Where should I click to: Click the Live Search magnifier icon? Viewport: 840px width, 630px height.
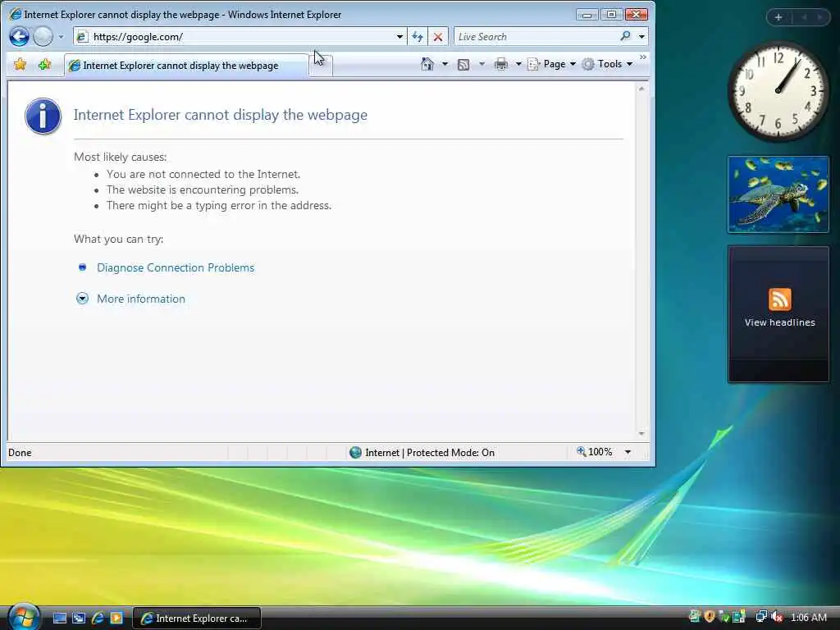click(x=625, y=36)
